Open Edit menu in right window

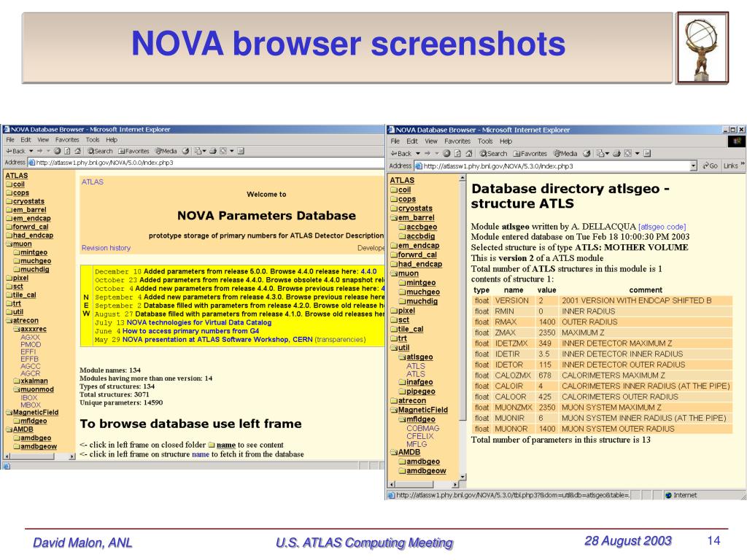412,141
